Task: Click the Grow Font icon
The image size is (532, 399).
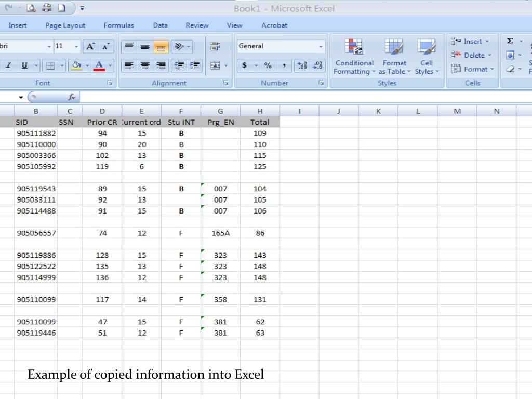Action: coord(90,46)
